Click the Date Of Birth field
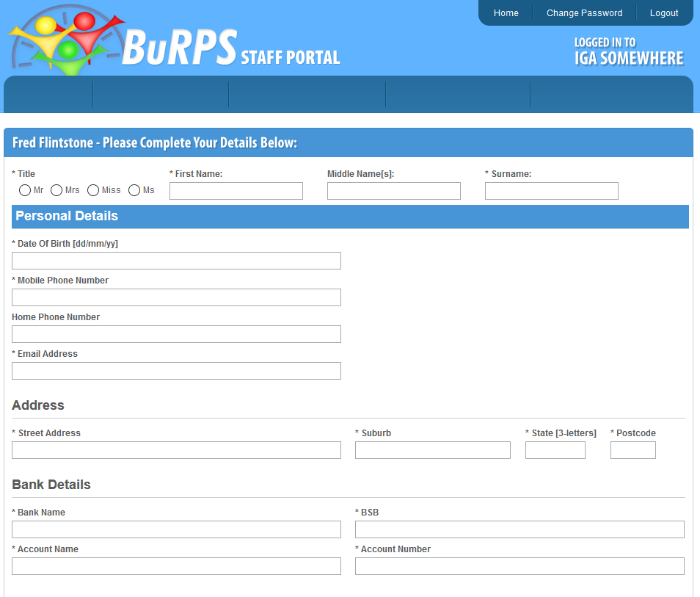The width and height of the screenshot is (700, 597). (x=176, y=261)
